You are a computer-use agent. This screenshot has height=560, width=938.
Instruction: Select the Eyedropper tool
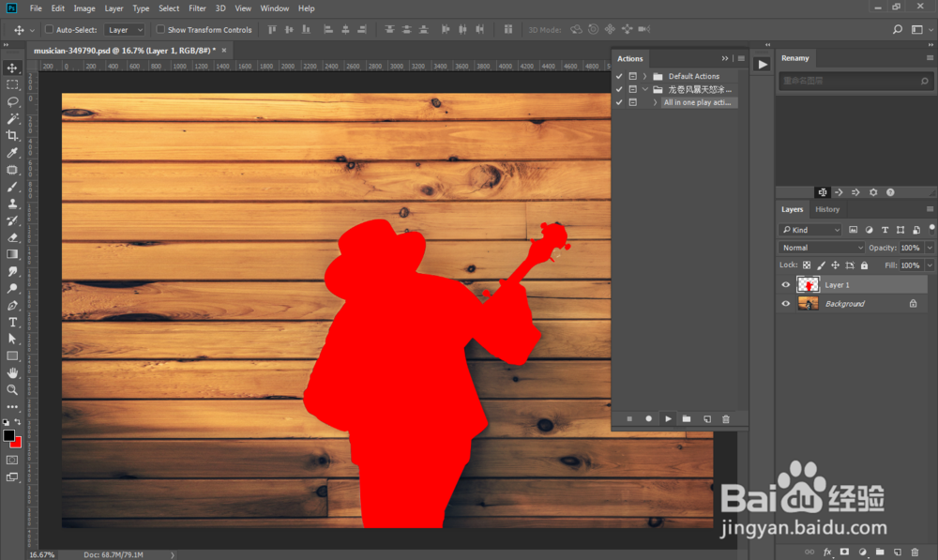point(12,153)
